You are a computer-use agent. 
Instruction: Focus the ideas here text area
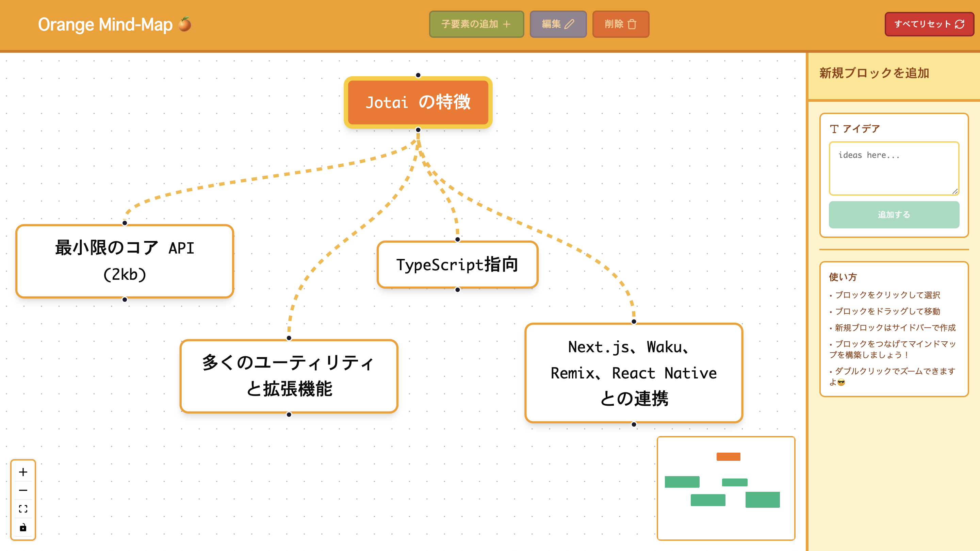pos(894,168)
